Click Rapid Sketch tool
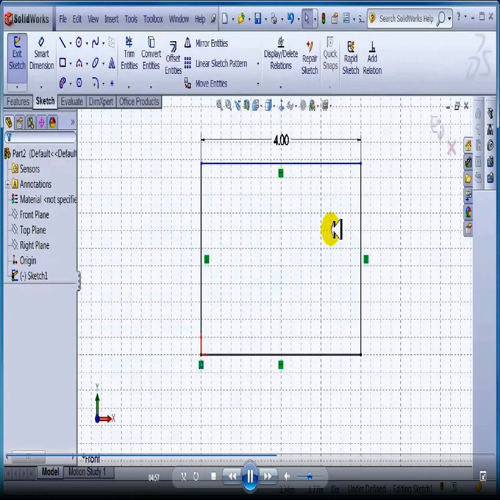 [x=351, y=58]
